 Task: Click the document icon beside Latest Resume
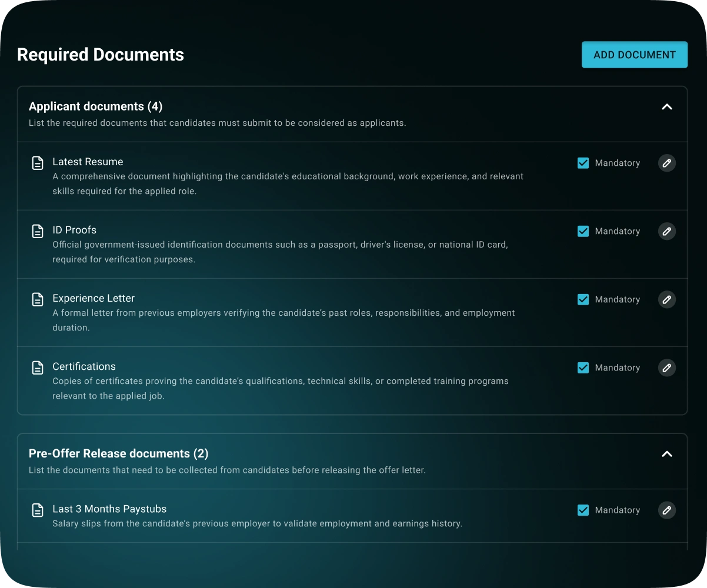point(38,162)
